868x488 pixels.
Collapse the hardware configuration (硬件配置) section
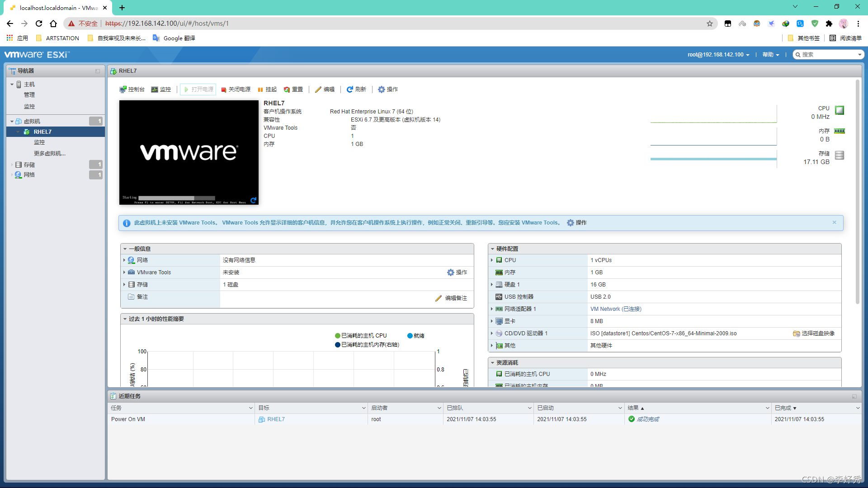click(493, 249)
